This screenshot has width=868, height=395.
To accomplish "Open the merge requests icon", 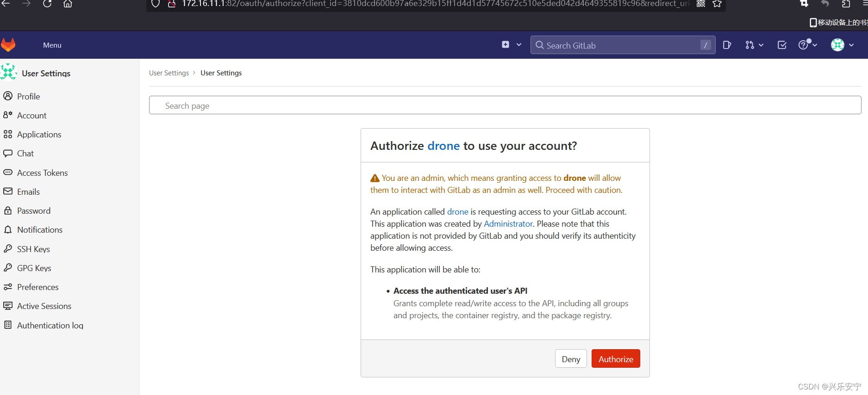I will [x=749, y=45].
